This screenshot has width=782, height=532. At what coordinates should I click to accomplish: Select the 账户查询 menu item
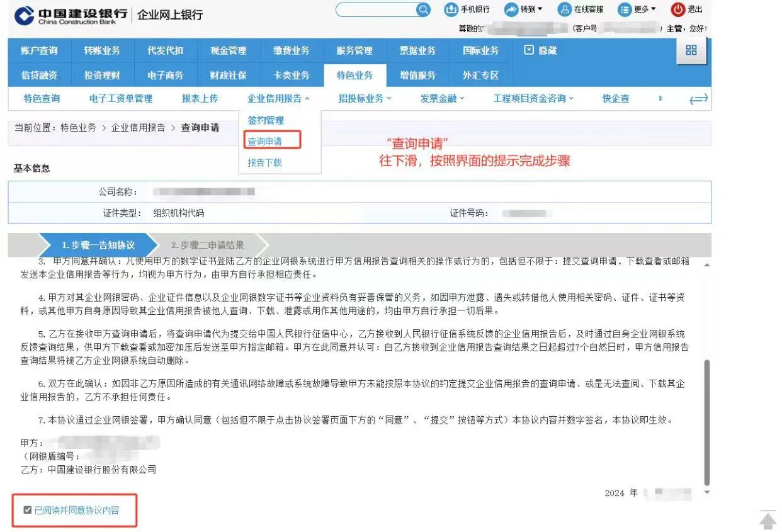pos(39,50)
